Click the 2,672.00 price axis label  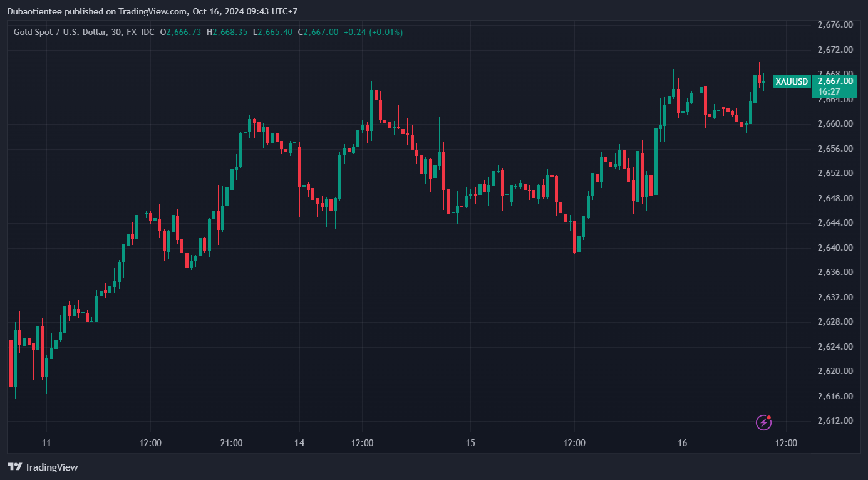(x=835, y=50)
